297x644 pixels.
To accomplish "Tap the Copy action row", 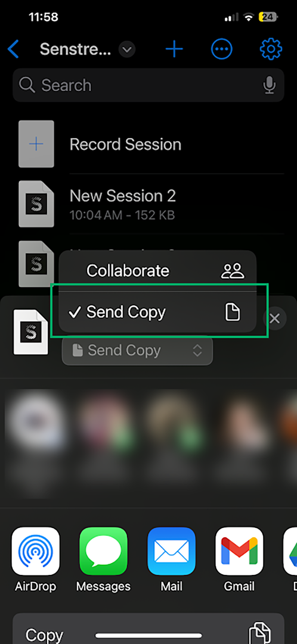I will pyautogui.click(x=148, y=629).
